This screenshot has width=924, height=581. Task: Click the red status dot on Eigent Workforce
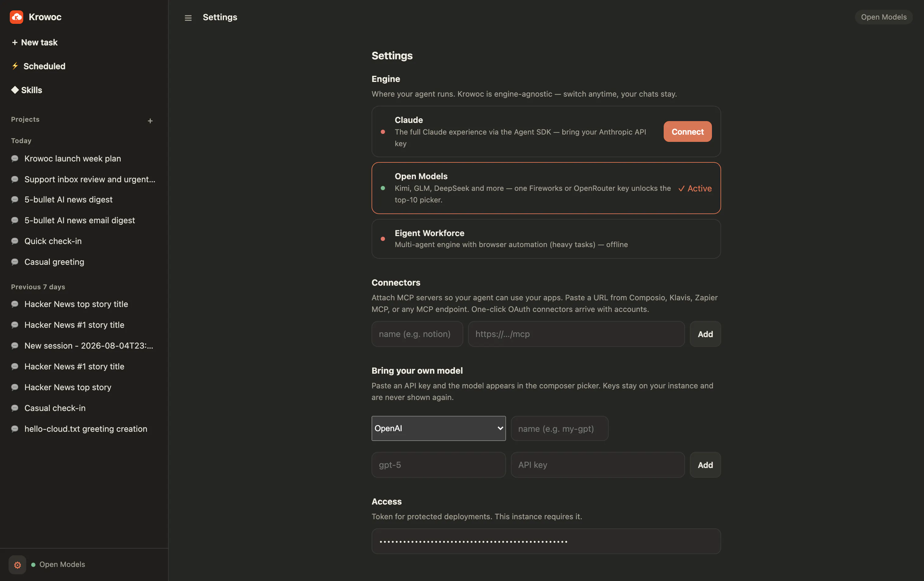click(x=383, y=239)
